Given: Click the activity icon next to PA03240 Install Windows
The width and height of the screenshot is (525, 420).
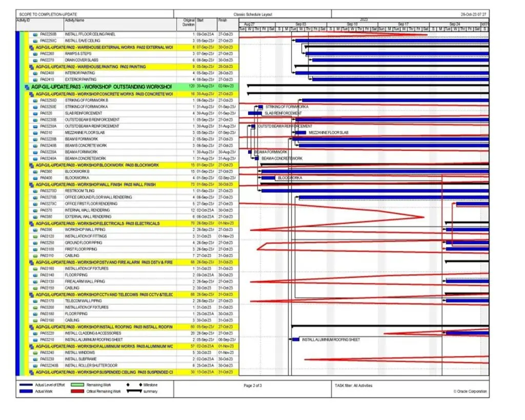Looking at the screenshot, I should click(x=35, y=353).
